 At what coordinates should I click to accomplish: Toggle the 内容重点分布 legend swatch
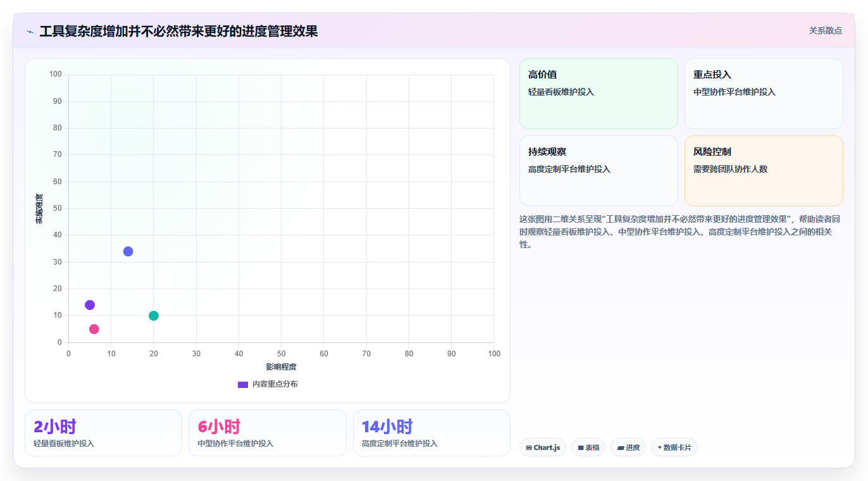click(243, 384)
